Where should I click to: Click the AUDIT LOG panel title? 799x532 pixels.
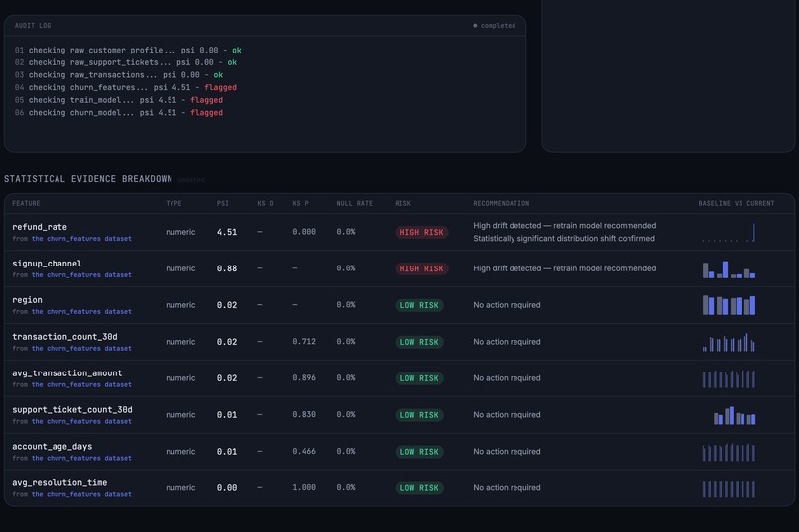pos(33,26)
